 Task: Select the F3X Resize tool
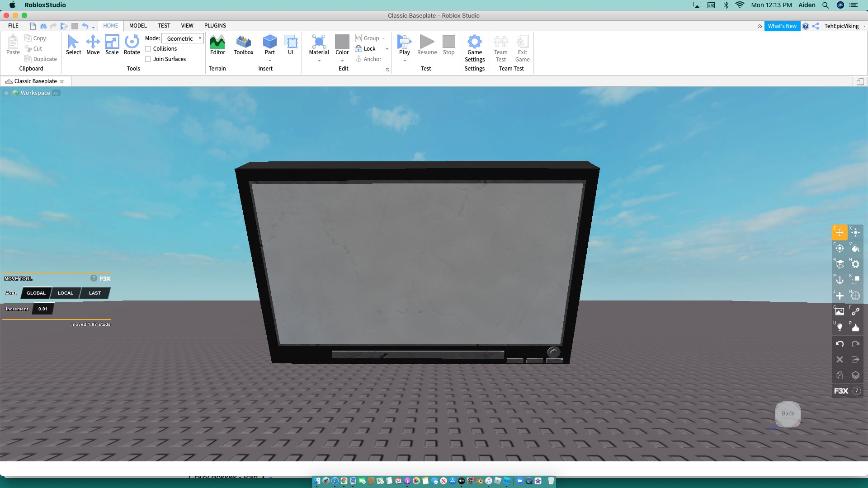(855, 232)
